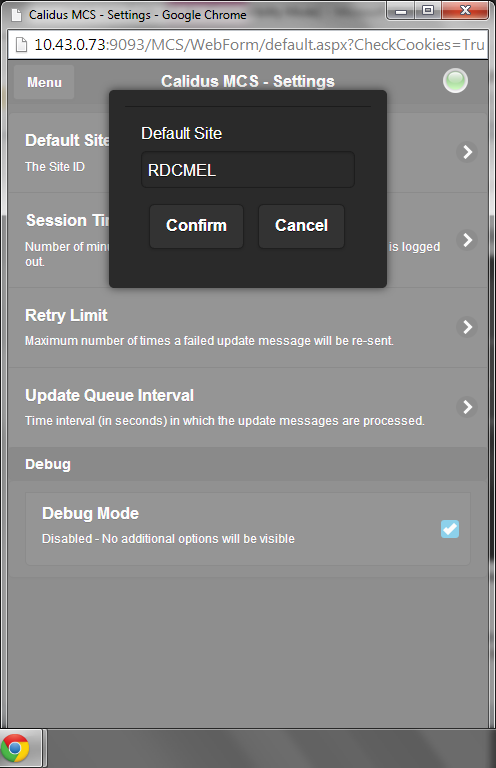Cancel the Default Site dialog
Viewport: 496px width, 768px height.
click(x=301, y=226)
